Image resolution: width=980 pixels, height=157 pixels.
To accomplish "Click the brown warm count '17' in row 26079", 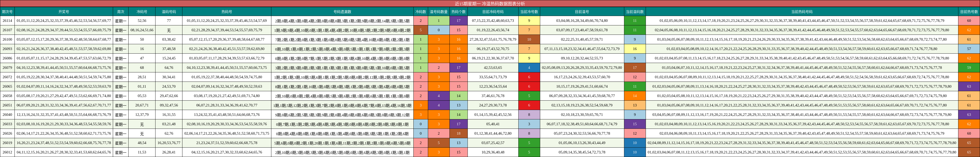I will pyautogui.click(x=634, y=68).
